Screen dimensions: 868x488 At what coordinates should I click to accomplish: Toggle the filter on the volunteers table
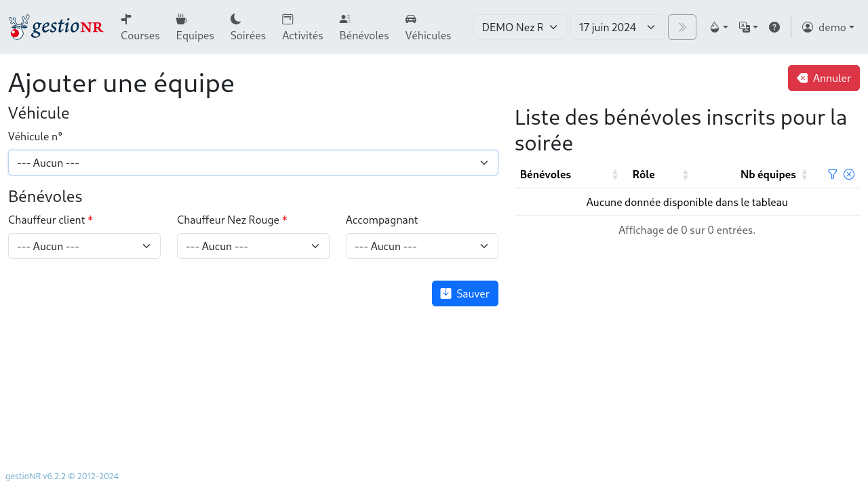tap(832, 174)
